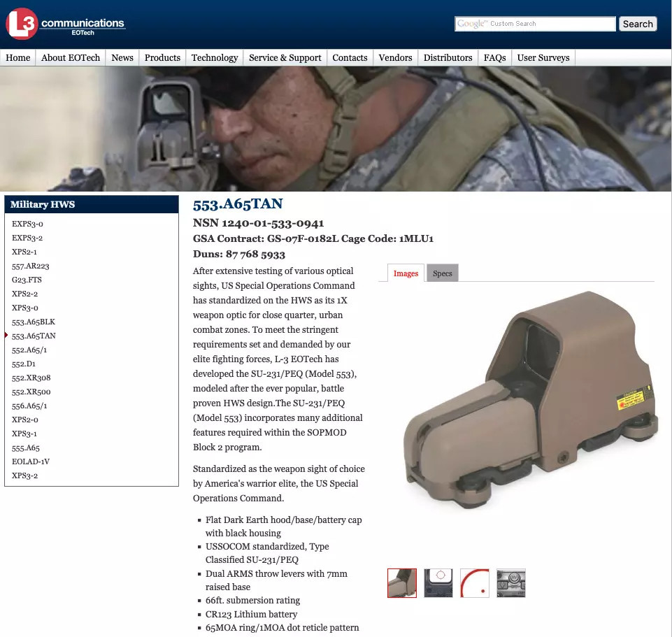Click the Military HWS sidebar header
This screenshot has height=637, width=672.
[92, 204]
